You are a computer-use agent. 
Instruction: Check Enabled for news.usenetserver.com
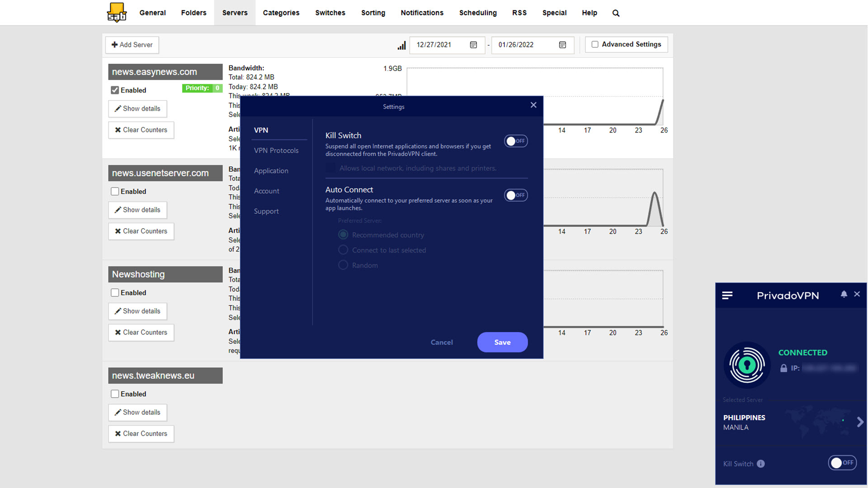pyautogui.click(x=115, y=191)
